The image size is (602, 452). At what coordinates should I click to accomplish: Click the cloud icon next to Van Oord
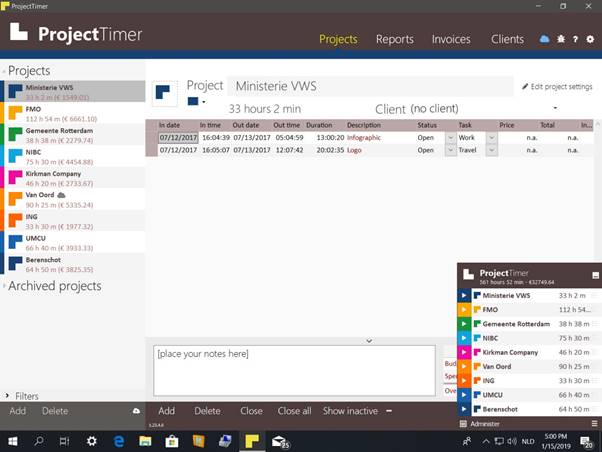(61, 195)
